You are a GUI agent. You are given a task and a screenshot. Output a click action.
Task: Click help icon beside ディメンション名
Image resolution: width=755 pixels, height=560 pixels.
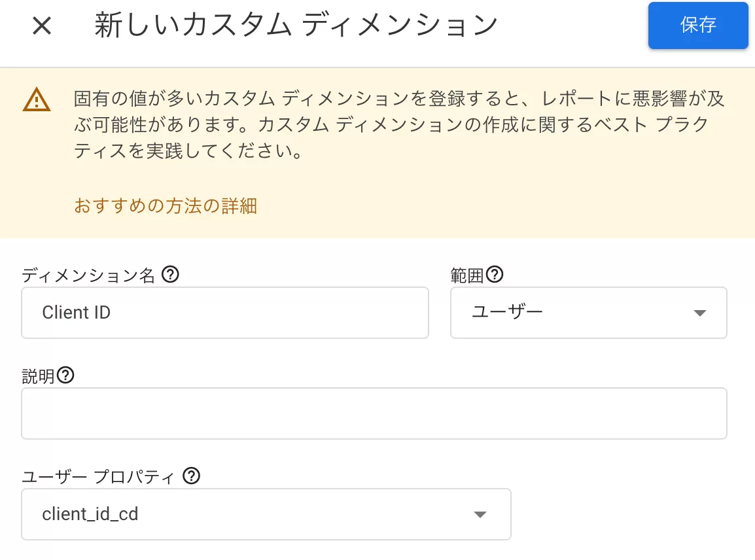coord(170,275)
